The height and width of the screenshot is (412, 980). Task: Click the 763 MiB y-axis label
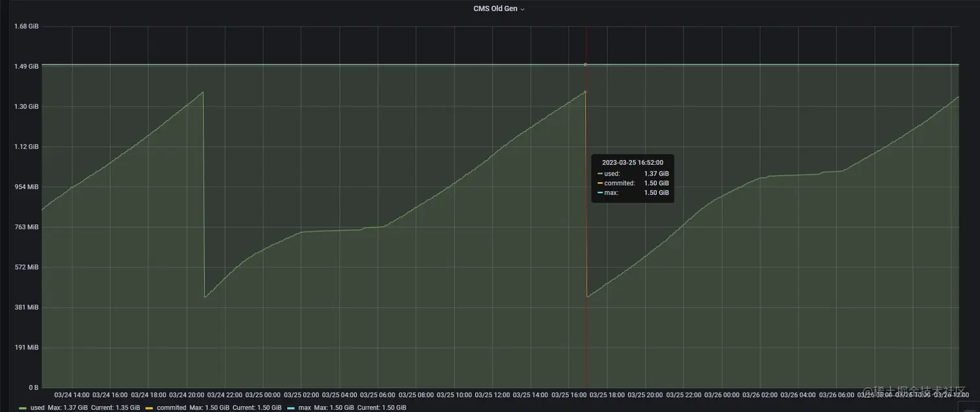click(x=27, y=227)
